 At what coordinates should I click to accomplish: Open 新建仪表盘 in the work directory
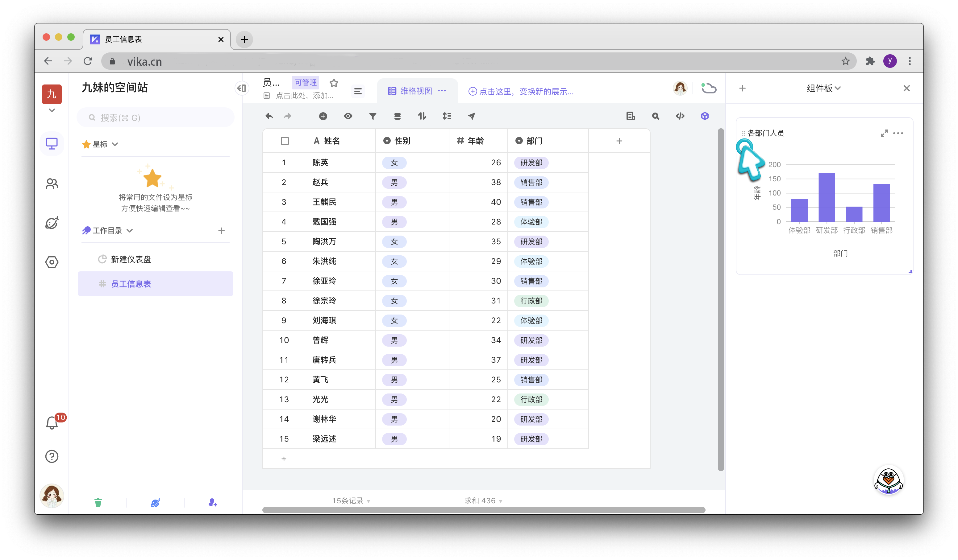(x=131, y=259)
